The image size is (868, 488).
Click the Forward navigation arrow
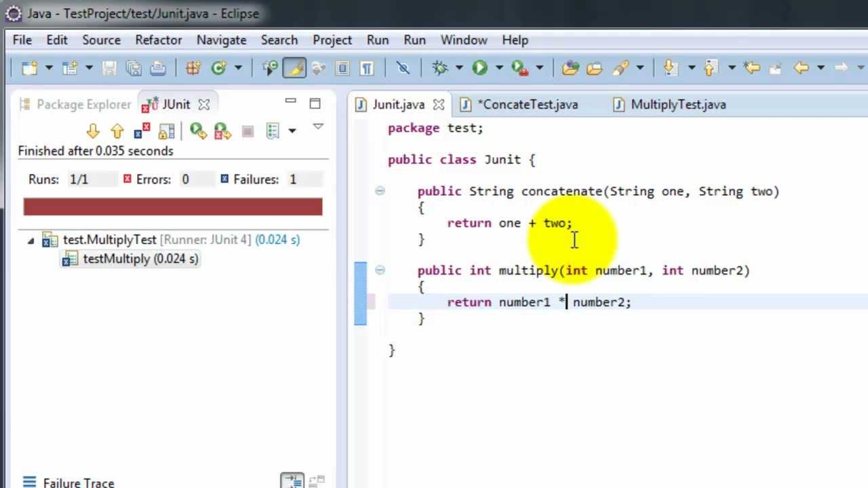(841, 68)
